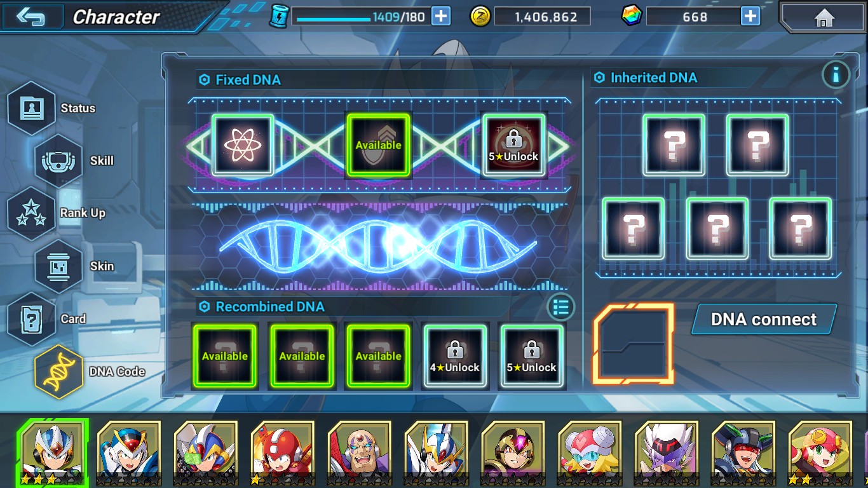The width and height of the screenshot is (868, 488).
Task: Click the back arrow icon
Action: [x=32, y=17]
